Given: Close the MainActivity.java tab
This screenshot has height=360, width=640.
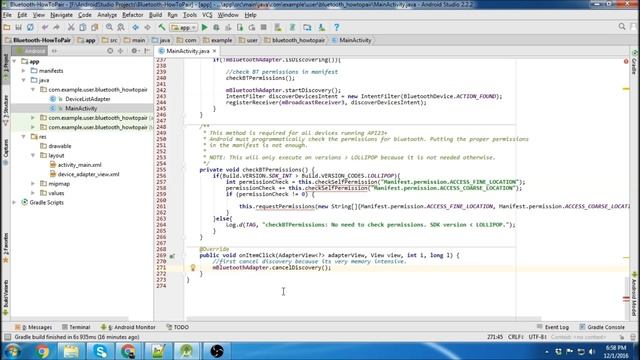Looking at the screenshot, I should (214, 51).
